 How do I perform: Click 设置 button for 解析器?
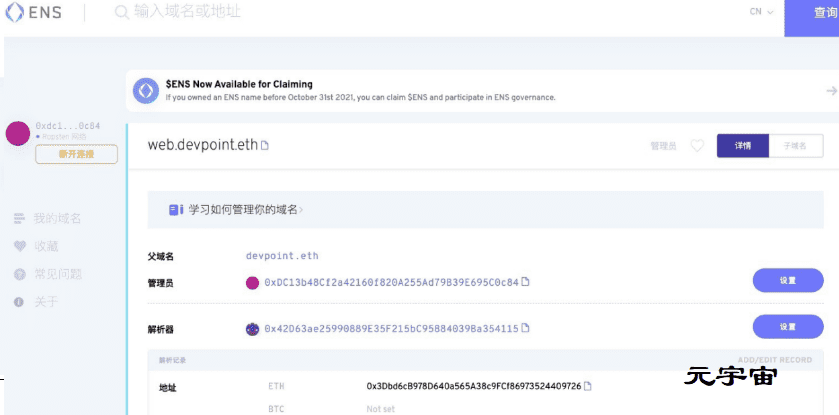coord(787,327)
